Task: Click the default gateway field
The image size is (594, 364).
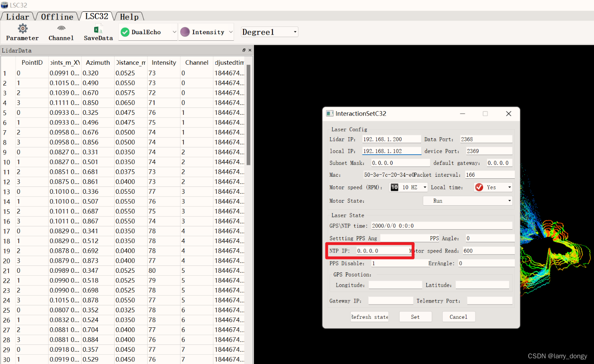Action: coord(499,163)
